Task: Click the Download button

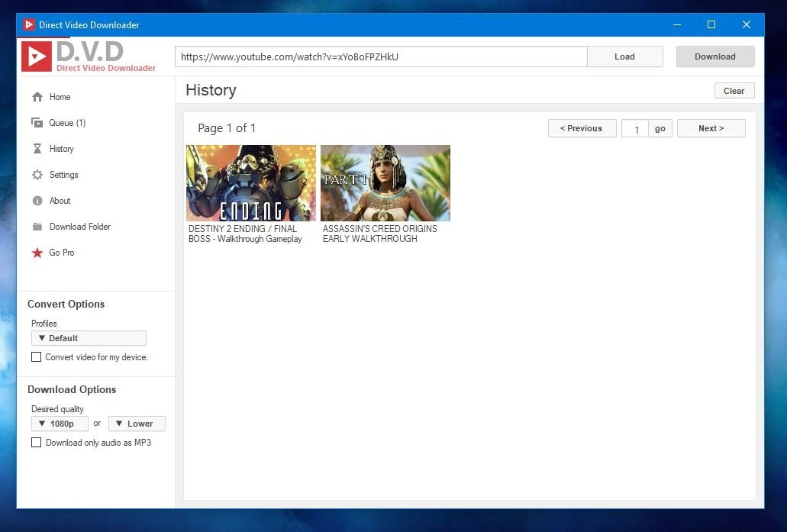Action: (715, 56)
